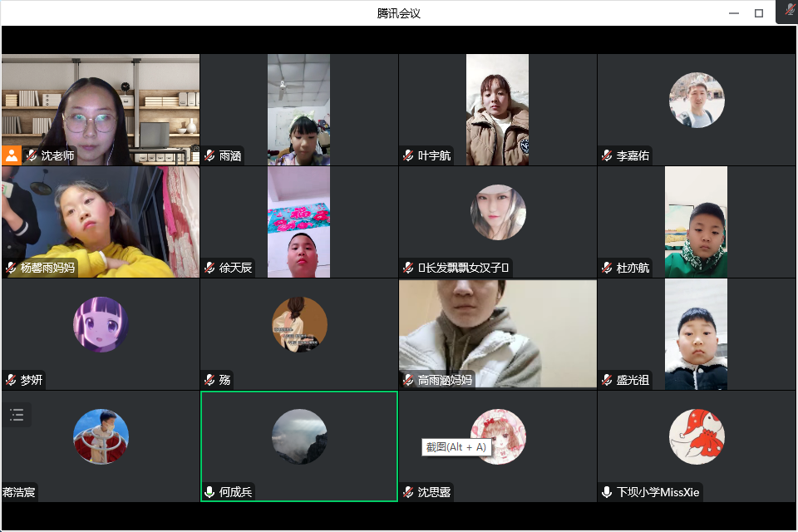Click muted mic icon next to 盛光祖

pos(607,380)
